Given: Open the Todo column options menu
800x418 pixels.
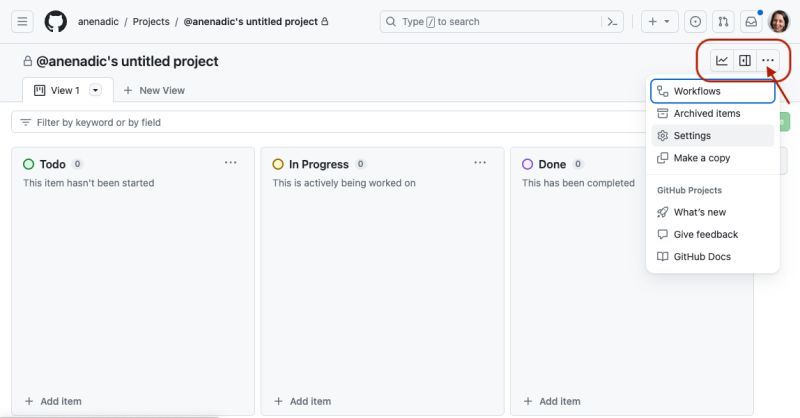Looking at the screenshot, I should pos(231,163).
